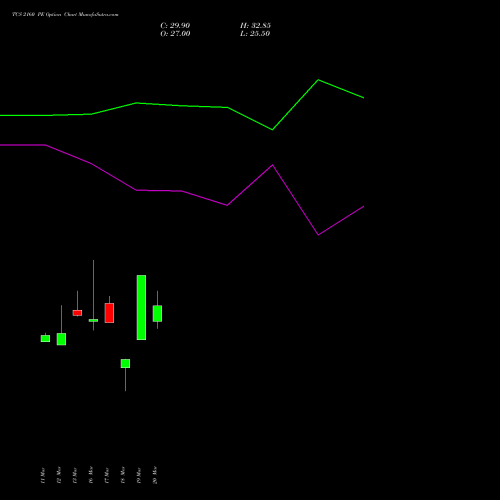Screen dimensions: 500x500
Task: Click the peak of the green line
Action: [318, 80]
